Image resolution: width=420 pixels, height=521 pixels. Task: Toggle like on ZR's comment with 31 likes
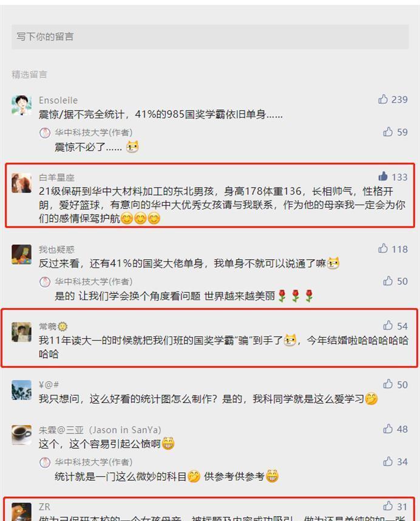pyautogui.click(x=388, y=506)
